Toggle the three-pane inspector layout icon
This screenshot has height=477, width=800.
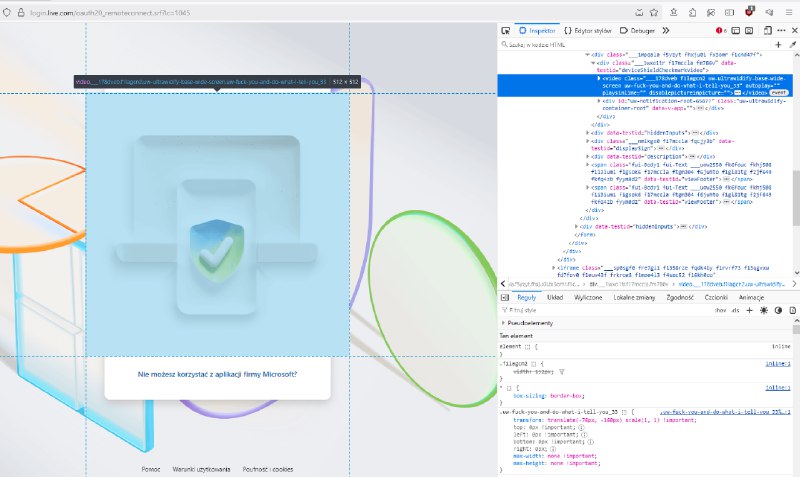[x=505, y=297]
